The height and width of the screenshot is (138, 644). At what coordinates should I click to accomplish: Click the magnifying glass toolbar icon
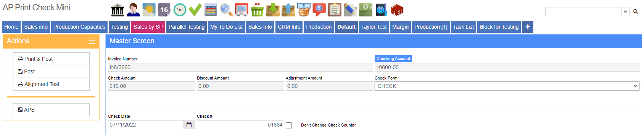pyautogui.click(x=226, y=10)
